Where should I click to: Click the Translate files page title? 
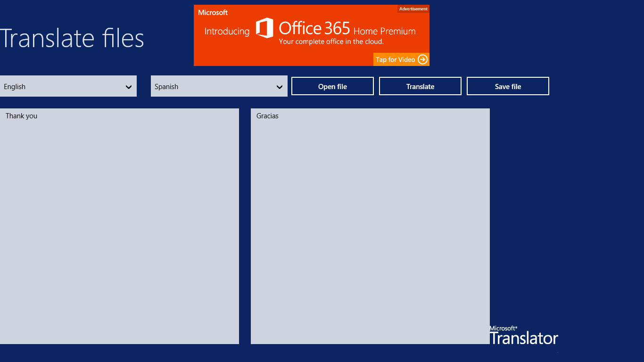[x=72, y=38]
